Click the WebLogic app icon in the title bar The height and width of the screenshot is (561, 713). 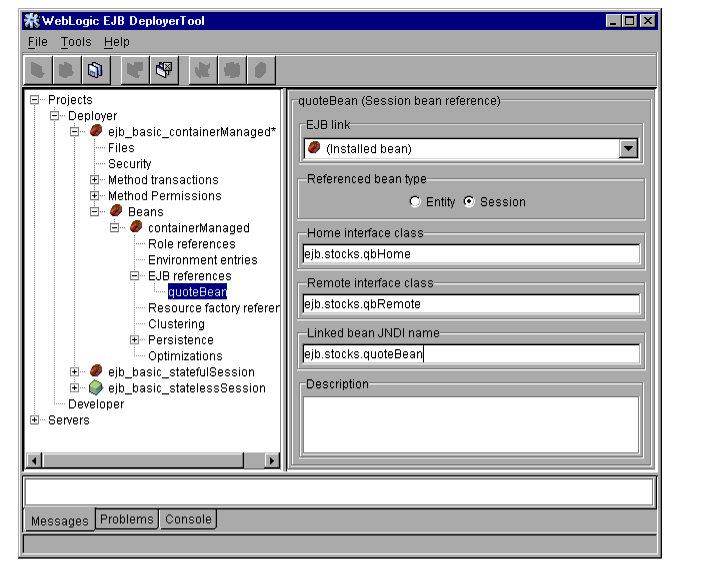click(x=32, y=20)
